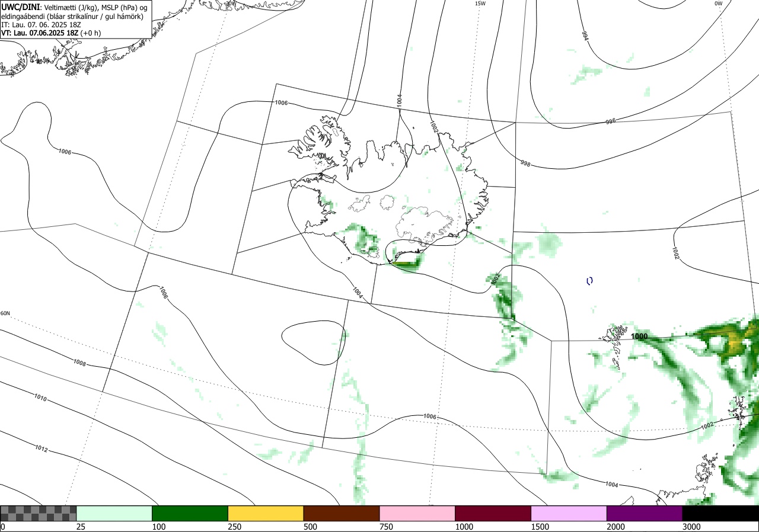Click the '15W' longitude label
The height and width of the screenshot is (532, 759).
(480, 4)
